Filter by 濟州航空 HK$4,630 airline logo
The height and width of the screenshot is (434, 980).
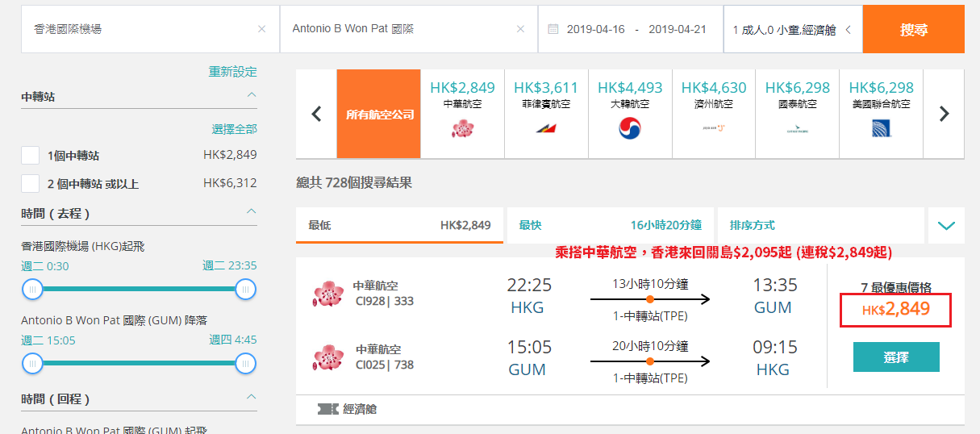click(714, 127)
